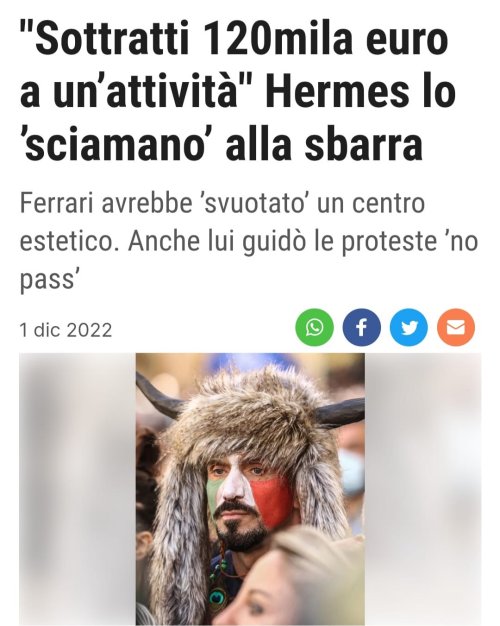500x626 pixels.
Task: Click the publication date 1 dic 2022
Action: [x=66, y=330]
